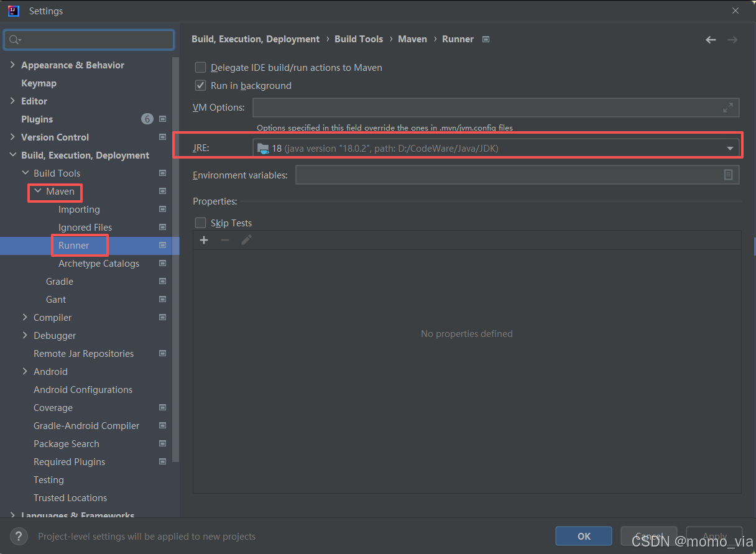Expand the Compiler node

[25, 317]
